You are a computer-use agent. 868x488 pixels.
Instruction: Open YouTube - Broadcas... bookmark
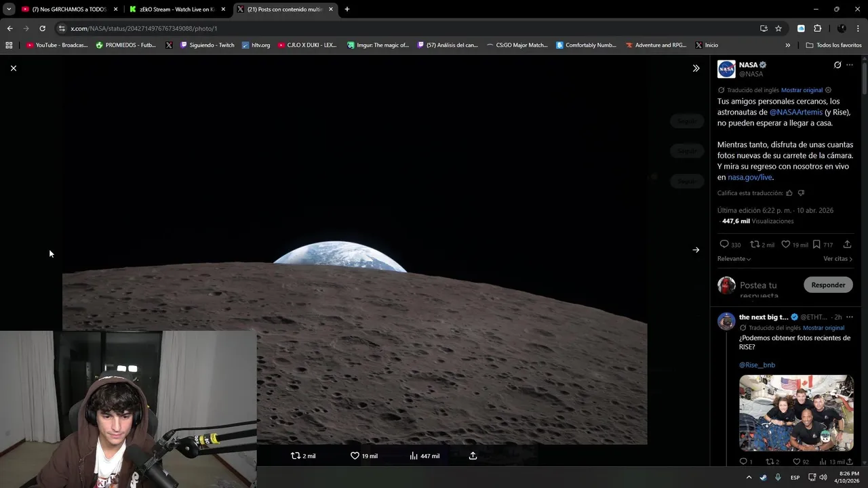click(x=57, y=45)
